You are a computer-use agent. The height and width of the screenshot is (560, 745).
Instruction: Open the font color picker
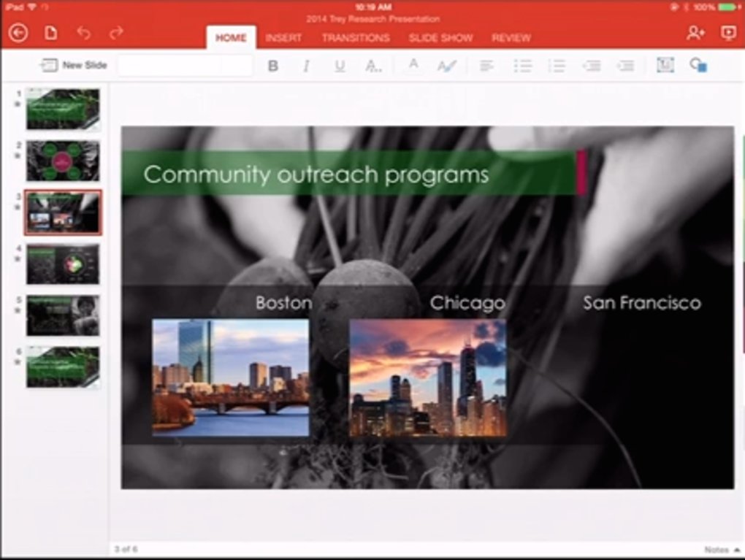click(x=413, y=66)
